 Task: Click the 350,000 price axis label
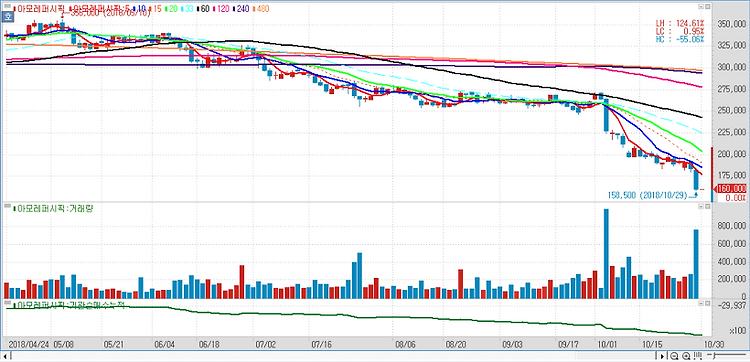pyautogui.click(x=732, y=23)
